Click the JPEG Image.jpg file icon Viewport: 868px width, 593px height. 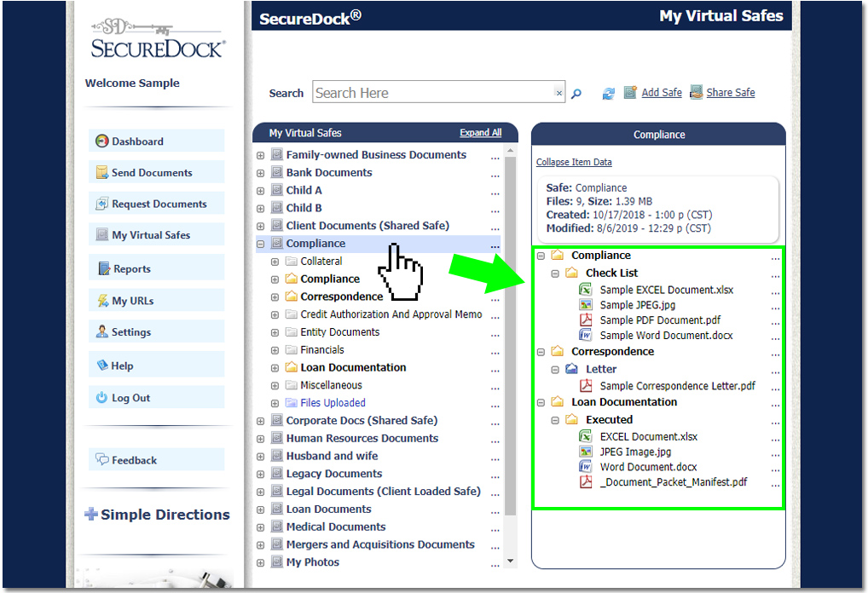tap(586, 452)
